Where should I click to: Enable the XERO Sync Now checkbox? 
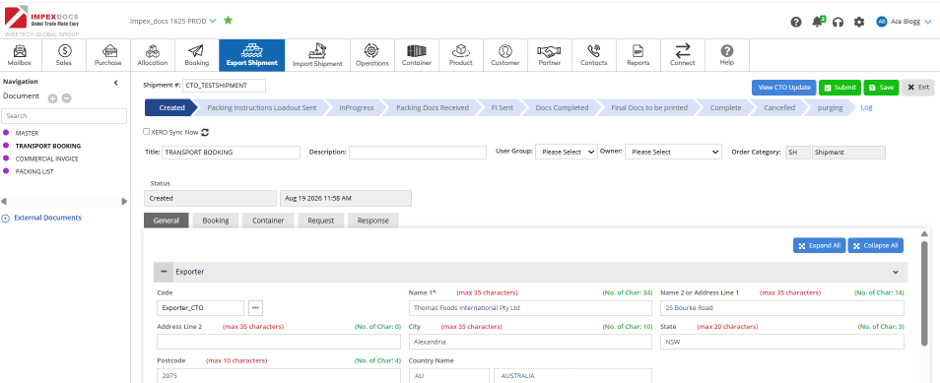click(147, 132)
